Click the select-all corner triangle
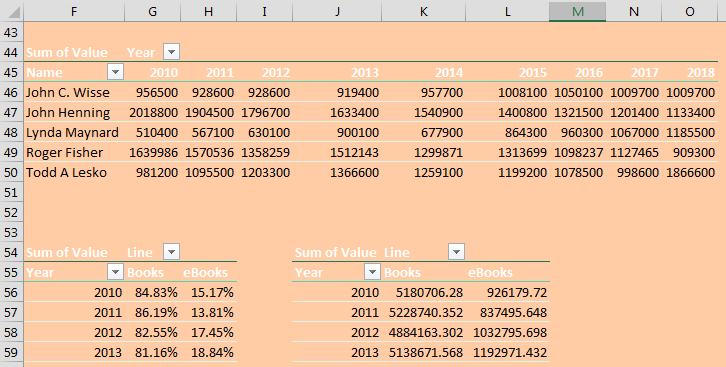726x367 pixels. point(12,11)
